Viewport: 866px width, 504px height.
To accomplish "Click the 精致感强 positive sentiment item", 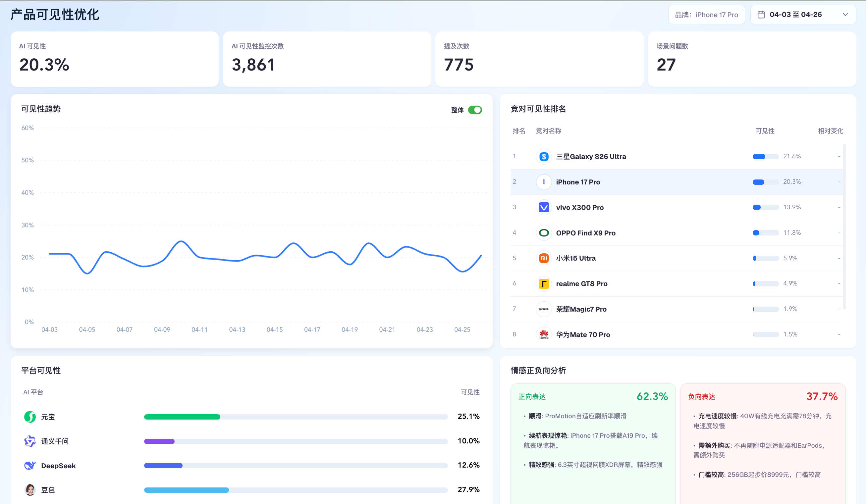I will [593, 465].
